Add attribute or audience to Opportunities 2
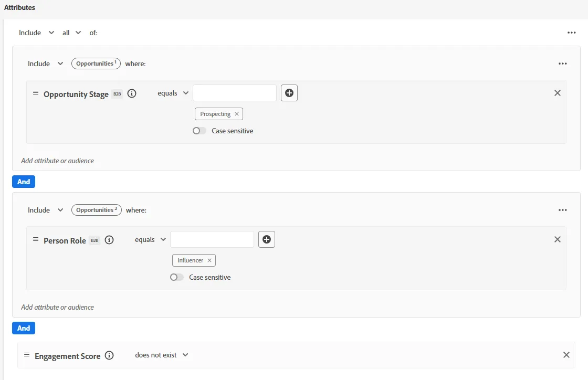Image resolution: width=588 pixels, height=380 pixels. pos(57,307)
